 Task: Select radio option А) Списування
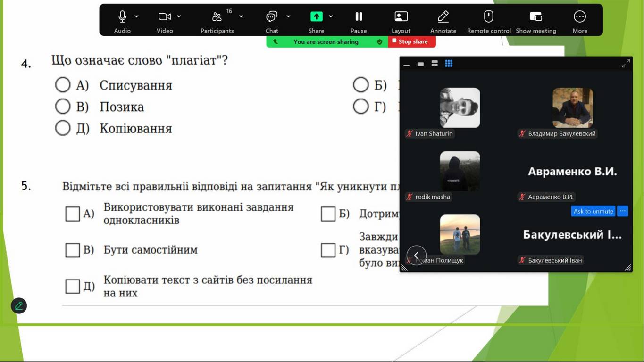(63, 85)
